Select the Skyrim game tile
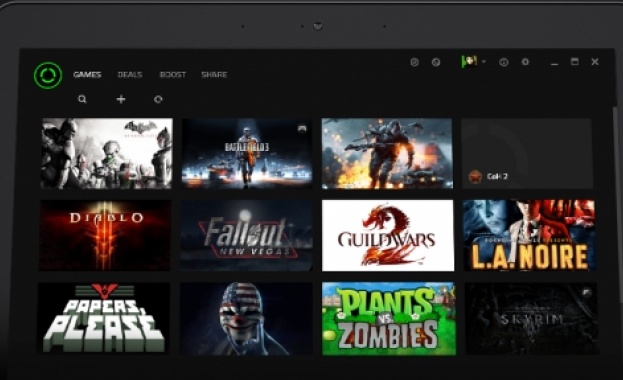623x380 pixels. 531,318
